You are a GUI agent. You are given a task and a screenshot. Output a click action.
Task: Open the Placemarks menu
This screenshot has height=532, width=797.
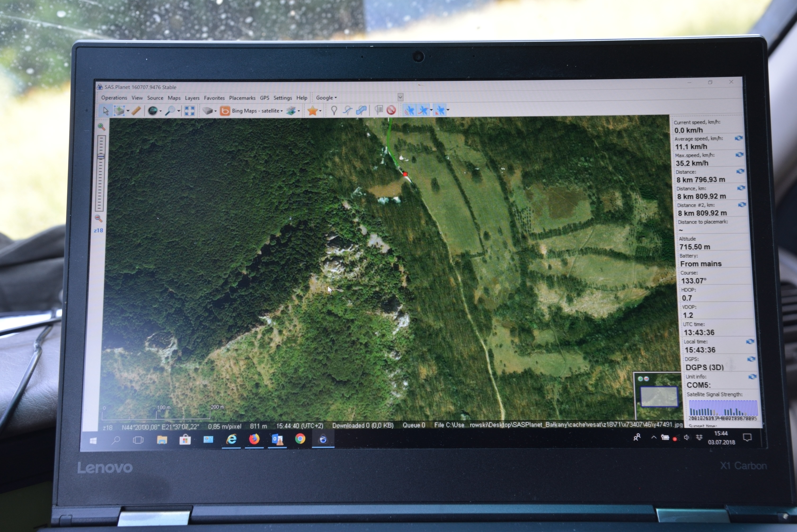click(x=242, y=98)
